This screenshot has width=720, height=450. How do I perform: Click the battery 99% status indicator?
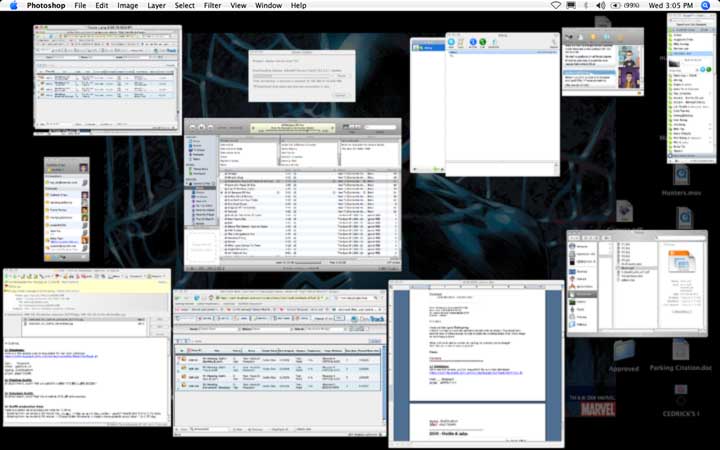(625, 6)
